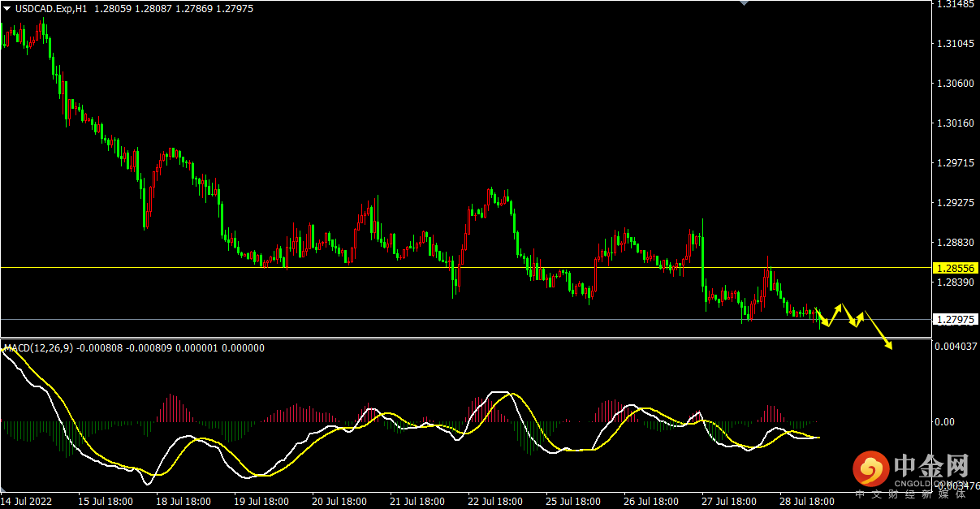Click the 28 Jul 18:00 time label

click(x=807, y=502)
